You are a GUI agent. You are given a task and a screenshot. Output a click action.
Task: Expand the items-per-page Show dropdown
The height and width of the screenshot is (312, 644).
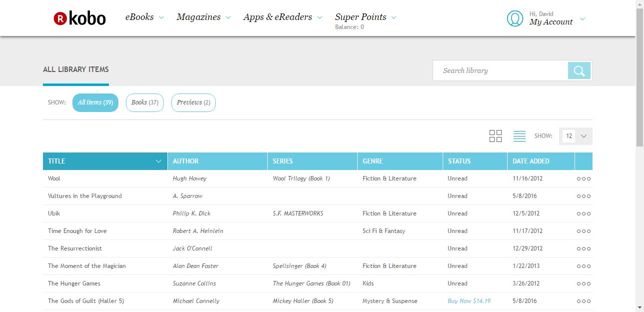[576, 136]
